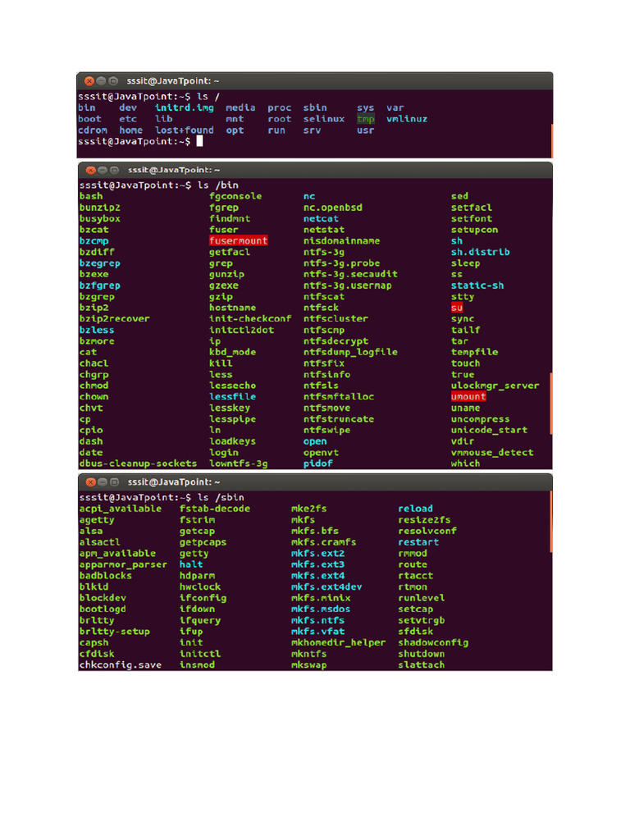Click the block cursor after the empty prompt
The image size is (630, 840).
[x=199, y=141]
